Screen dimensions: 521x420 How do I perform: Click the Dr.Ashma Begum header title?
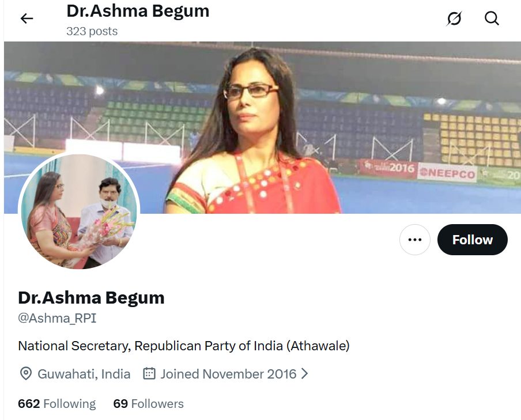click(138, 10)
